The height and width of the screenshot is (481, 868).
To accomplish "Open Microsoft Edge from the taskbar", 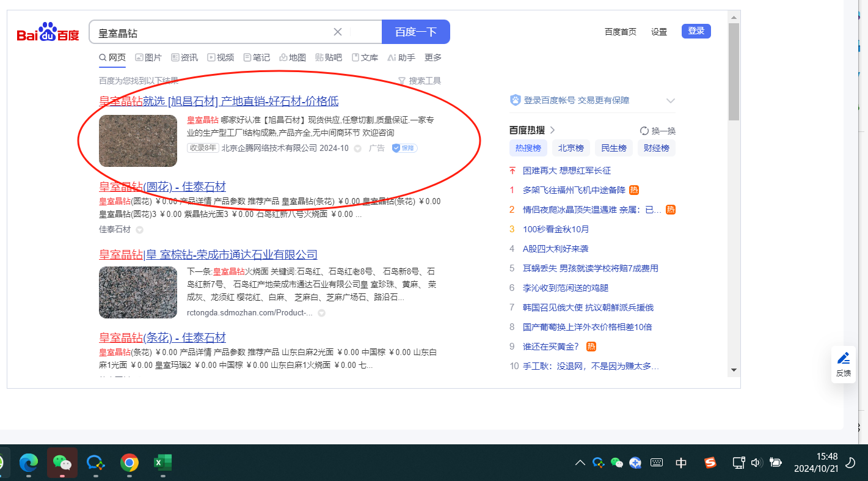I will click(29, 463).
